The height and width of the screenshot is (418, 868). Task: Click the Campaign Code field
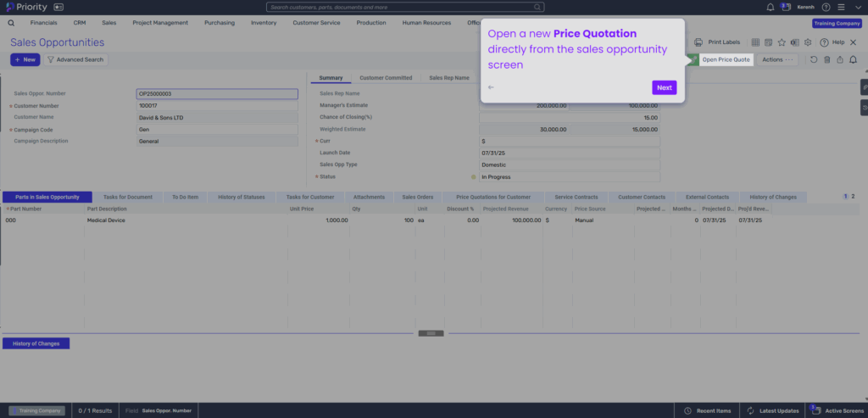click(217, 130)
